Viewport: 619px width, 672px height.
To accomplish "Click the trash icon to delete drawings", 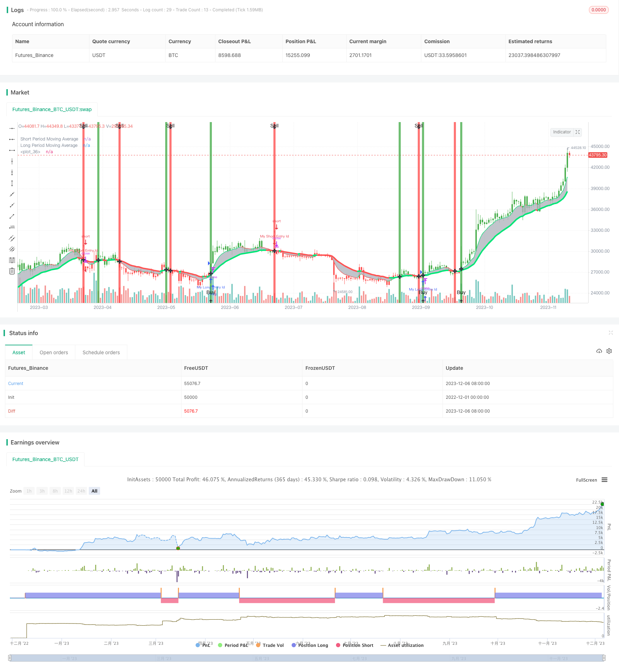I will (x=12, y=271).
